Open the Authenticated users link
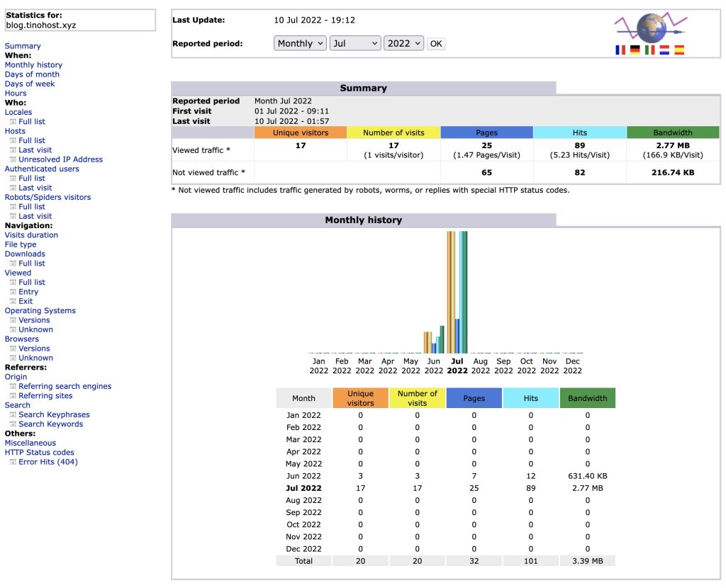 [42, 169]
